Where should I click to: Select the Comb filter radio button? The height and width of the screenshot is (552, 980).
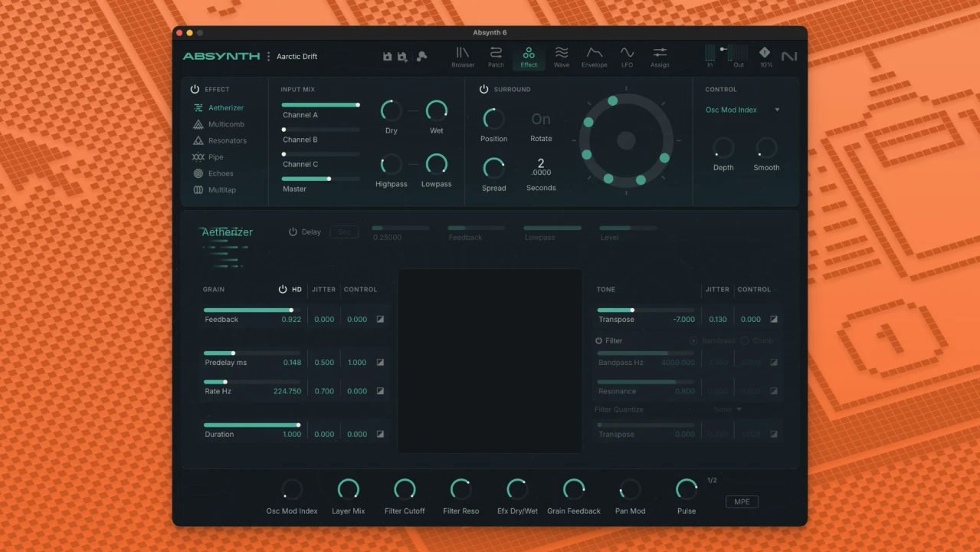click(745, 340)
